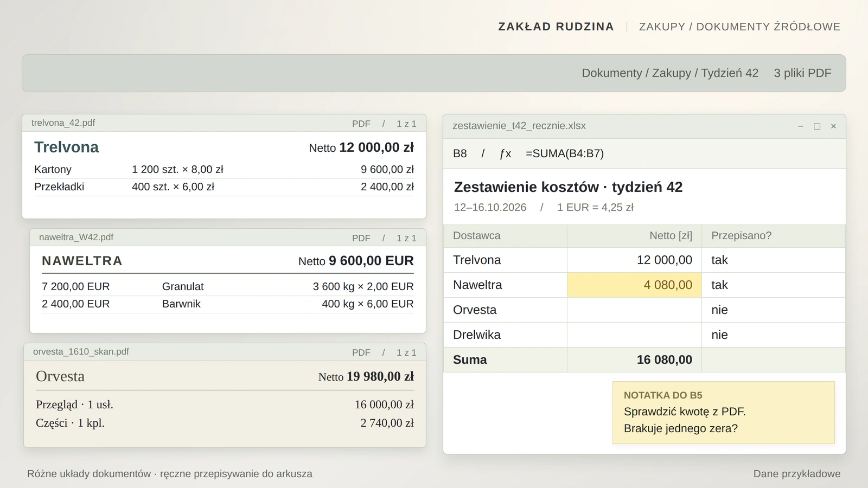The height and width of the screenshot is (488, 868).
Task: Close the zestawienie_t42_recznie.xlsx window
Action: 833,126
